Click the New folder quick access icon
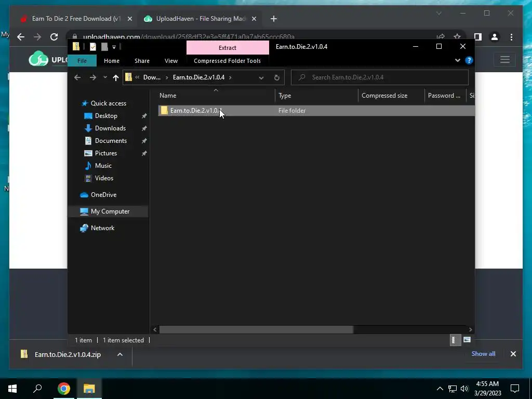 coord(104,47)
